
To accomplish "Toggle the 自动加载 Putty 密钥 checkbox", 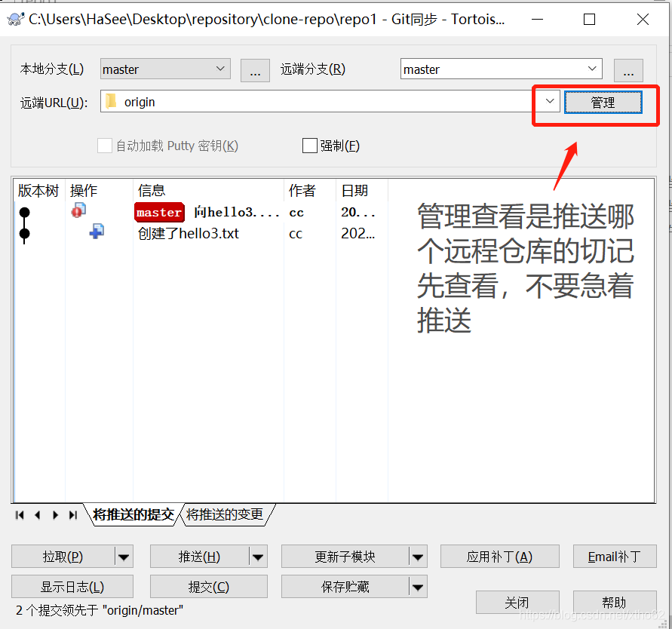I will click(105, 146).
